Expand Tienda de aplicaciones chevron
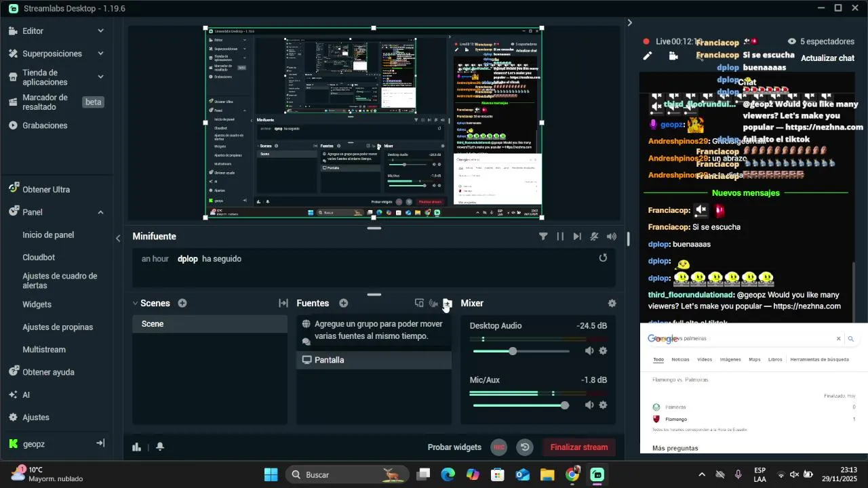Viewport: 868px width, 488px height. tap(100, 77)
